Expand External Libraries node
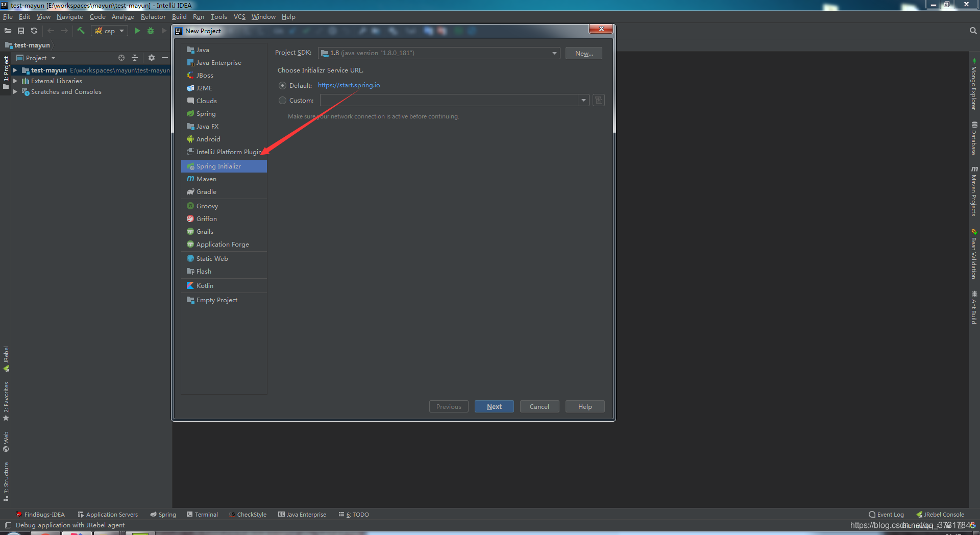 (x=15, y=81)
